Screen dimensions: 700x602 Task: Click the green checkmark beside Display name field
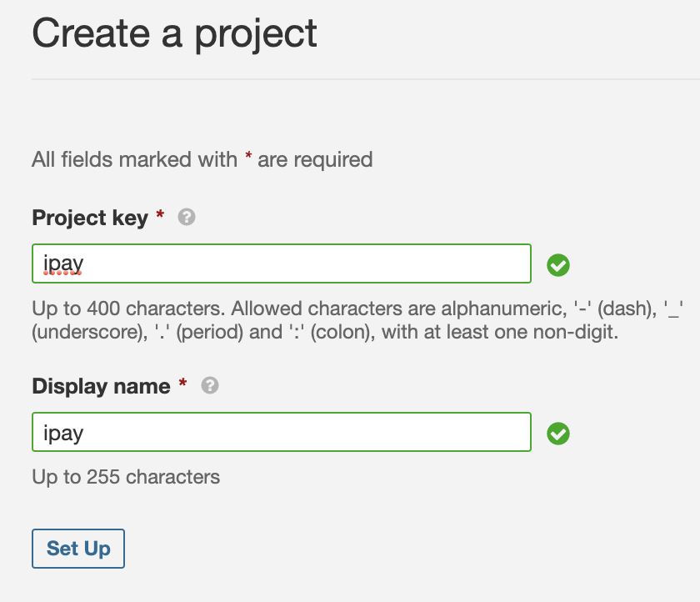[558, 434]
